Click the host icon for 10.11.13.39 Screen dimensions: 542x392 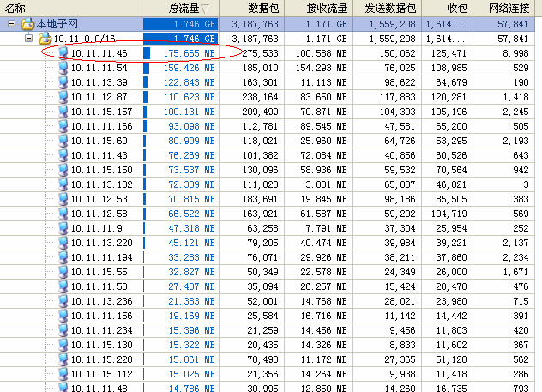click(x=63, y=82)
